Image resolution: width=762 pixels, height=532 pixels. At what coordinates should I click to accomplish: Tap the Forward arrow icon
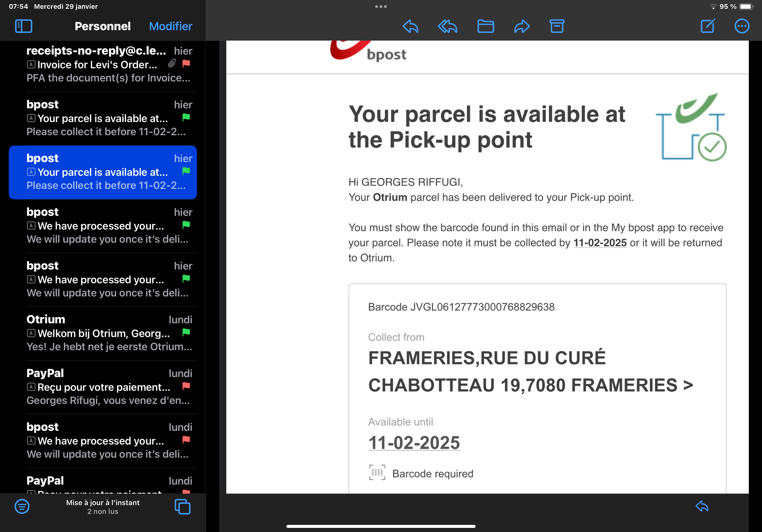(x=522, y=26)
